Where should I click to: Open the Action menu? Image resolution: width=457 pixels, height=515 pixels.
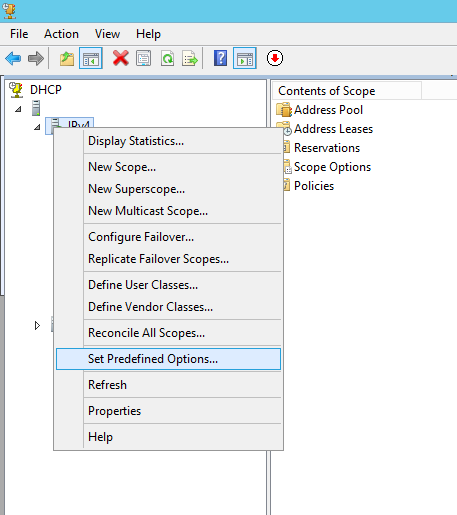point(61,34)
